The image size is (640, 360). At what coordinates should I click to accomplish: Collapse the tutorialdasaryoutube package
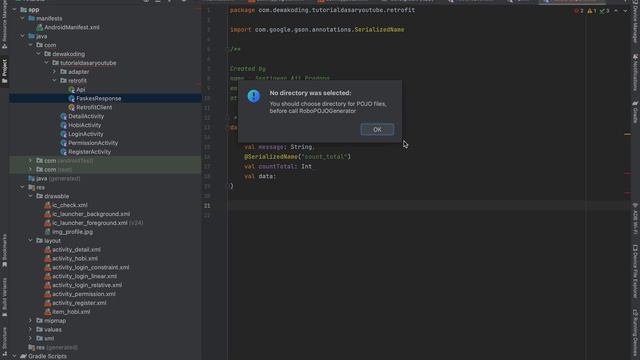47,63
